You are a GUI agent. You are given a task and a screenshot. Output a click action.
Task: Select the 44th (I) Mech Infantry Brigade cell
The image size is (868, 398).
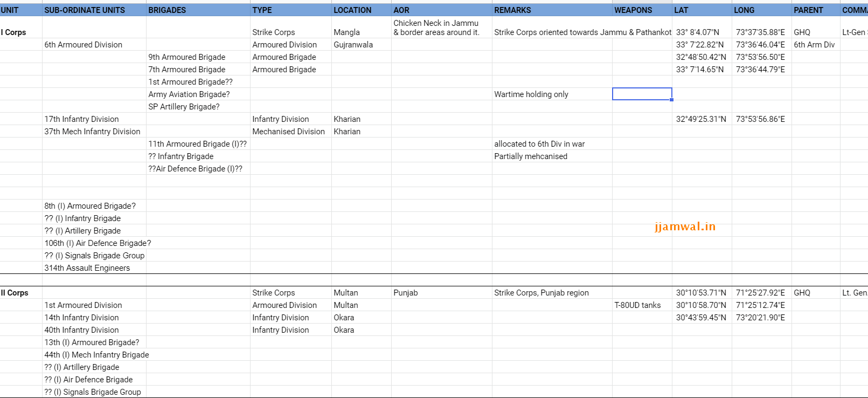pos(94,355)
